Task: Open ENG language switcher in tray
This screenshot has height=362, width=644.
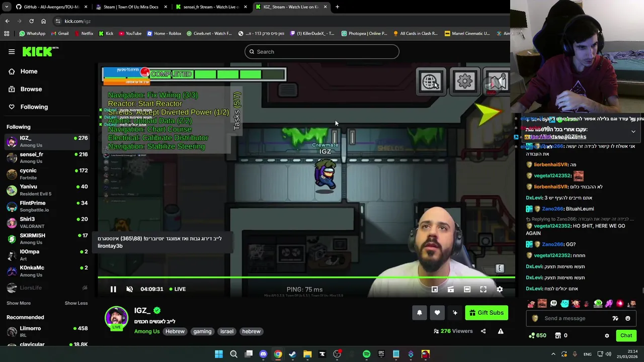Action: pos(587,354)
